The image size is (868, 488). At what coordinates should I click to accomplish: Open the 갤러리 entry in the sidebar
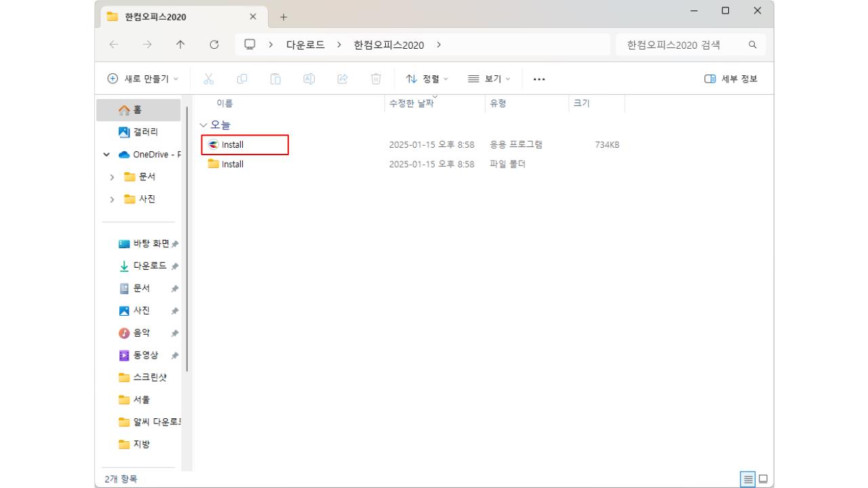point(144,131)
